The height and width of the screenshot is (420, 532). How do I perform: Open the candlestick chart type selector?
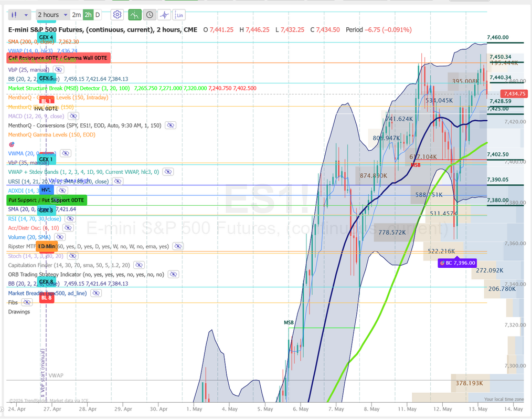coord(14,15)
